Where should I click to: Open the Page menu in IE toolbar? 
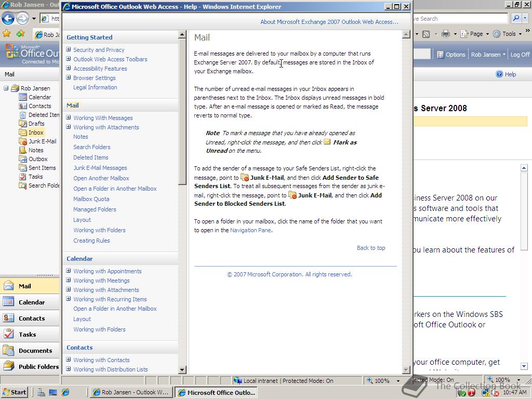click(x=474, y=34)
